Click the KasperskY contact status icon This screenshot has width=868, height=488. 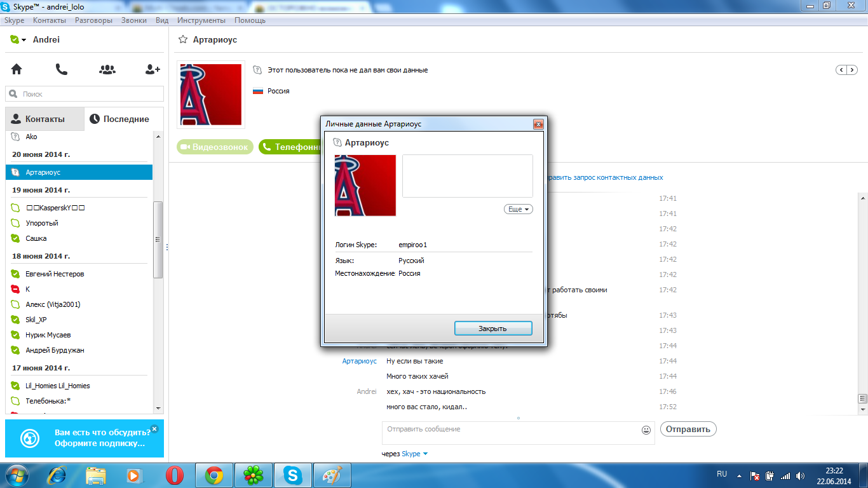pyautogui.click(x=15, y=208)
